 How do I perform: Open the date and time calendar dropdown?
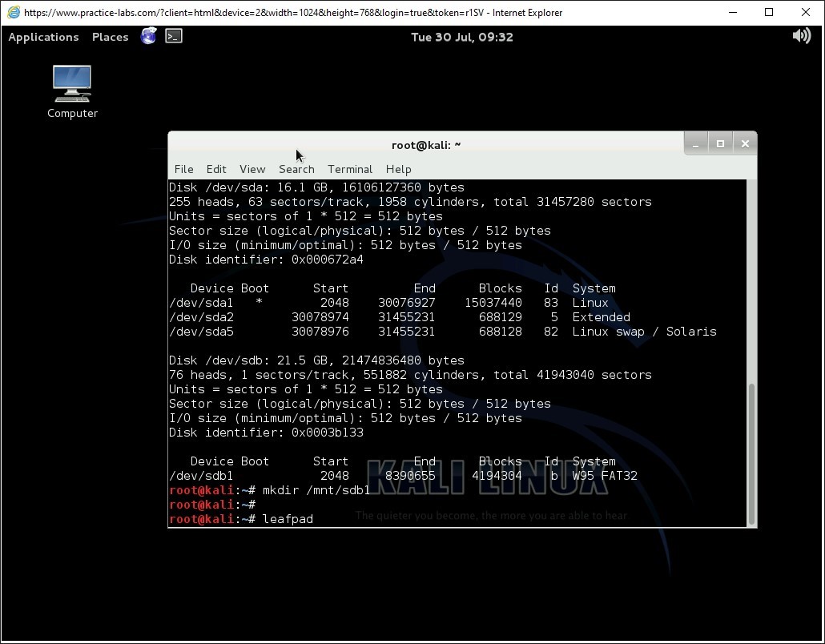[461, 37]
